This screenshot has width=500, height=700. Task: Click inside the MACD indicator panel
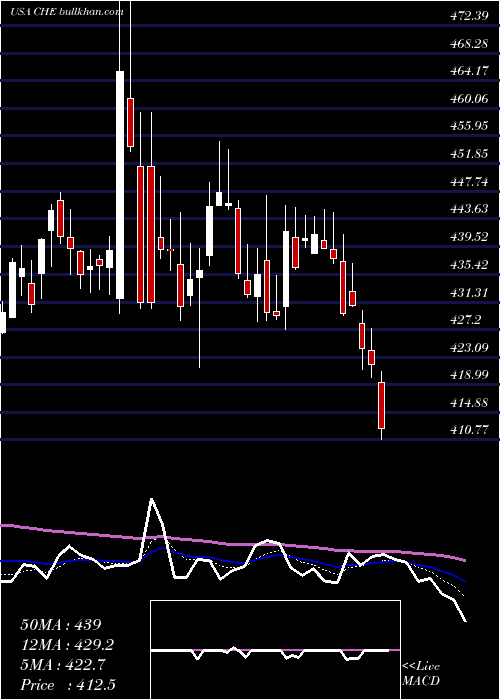pyautogui.click(x=275, y=650)
